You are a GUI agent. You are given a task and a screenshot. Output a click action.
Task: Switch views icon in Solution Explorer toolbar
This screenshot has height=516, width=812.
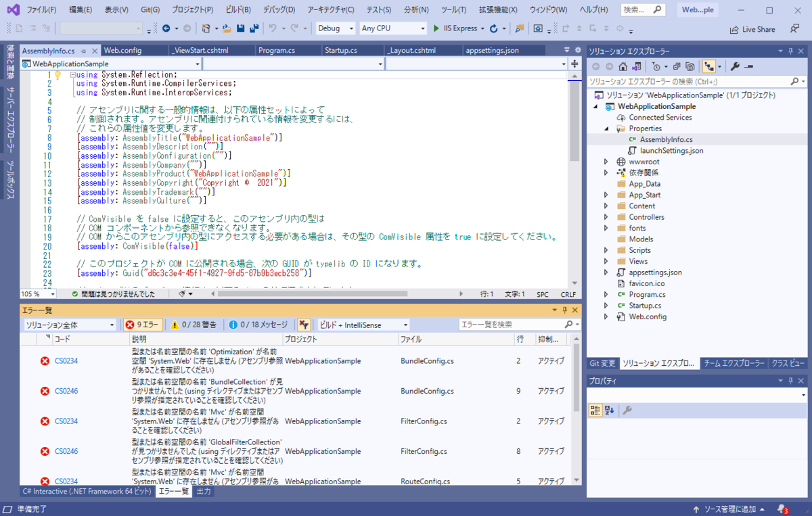[x=636, y=66]
